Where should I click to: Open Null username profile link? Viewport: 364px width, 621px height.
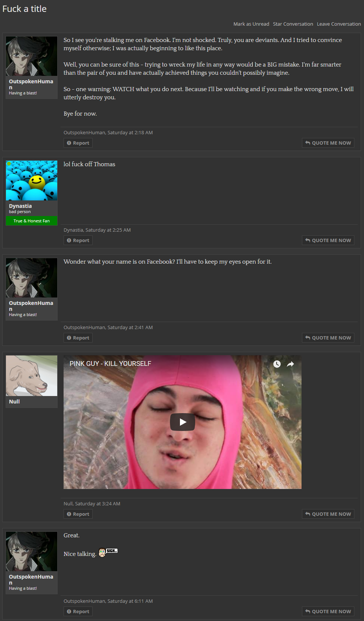[x=14, y=402]
